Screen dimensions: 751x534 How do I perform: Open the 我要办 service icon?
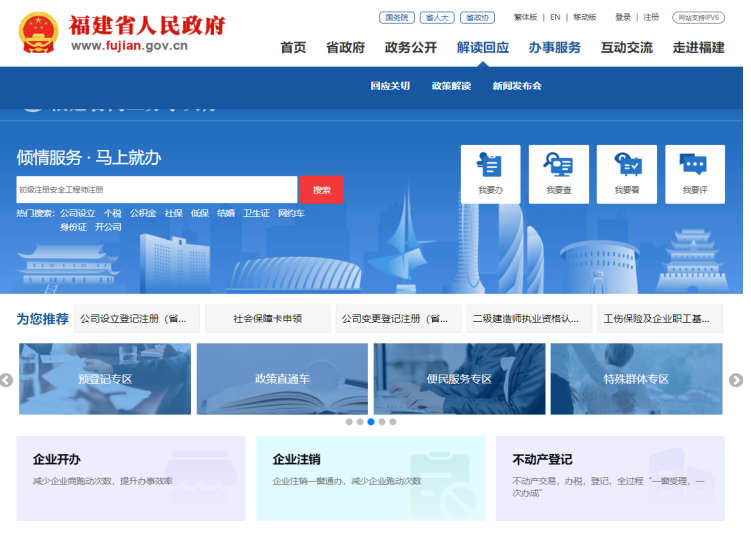(x=490, y=174)
